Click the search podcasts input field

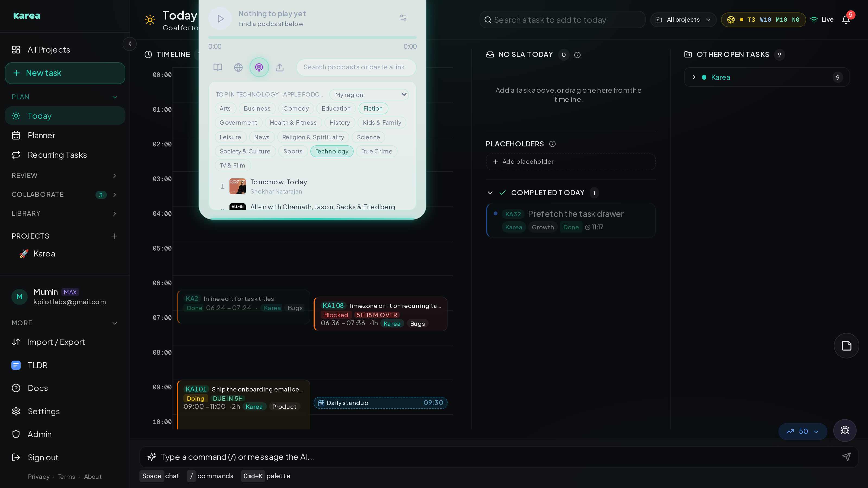coord(356,67)
